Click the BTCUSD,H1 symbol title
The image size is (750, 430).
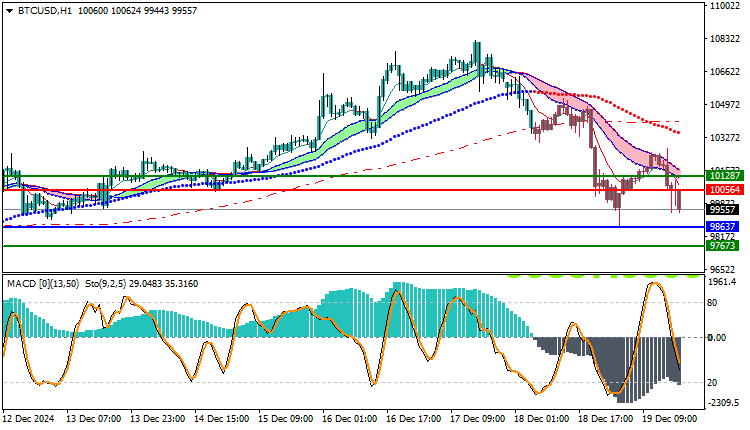(44, 11)
